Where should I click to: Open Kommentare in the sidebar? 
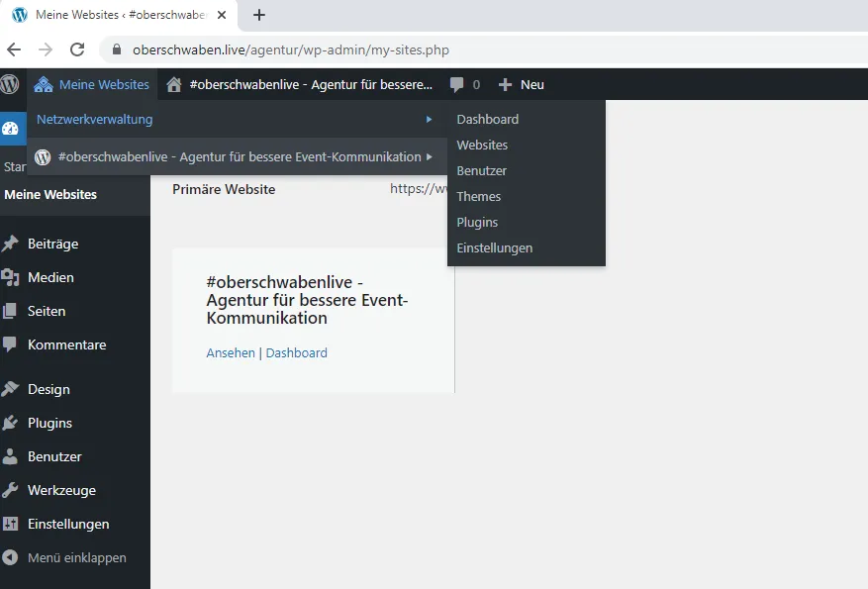tap(67, 344)
